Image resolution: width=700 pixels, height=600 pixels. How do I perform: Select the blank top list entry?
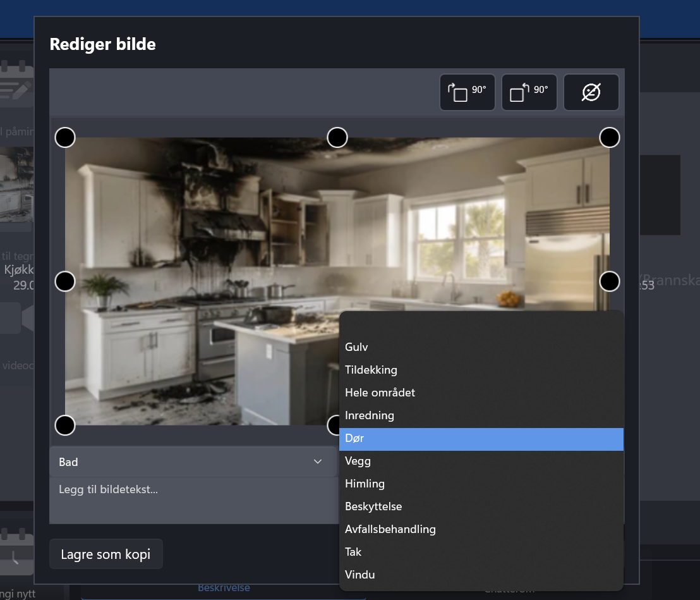point(481,324)
